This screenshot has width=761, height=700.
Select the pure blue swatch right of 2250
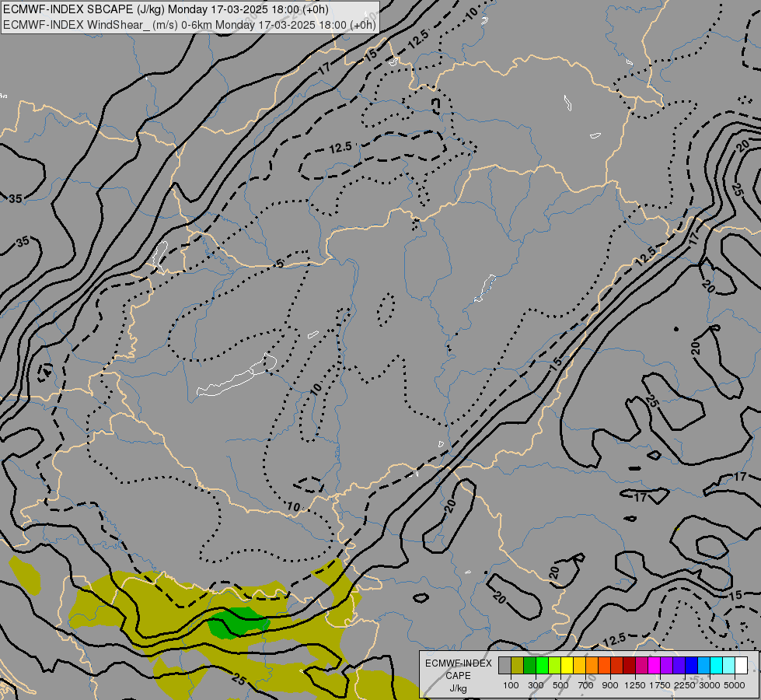(x=691, y=666)
